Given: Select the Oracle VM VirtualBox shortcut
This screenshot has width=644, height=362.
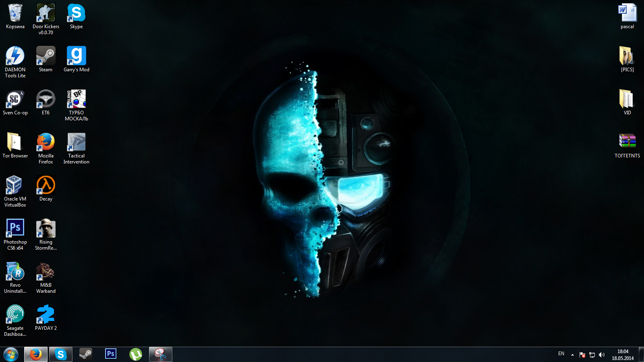Looking at the screenshot, I should pyautogui.click(x=15, y=192).
